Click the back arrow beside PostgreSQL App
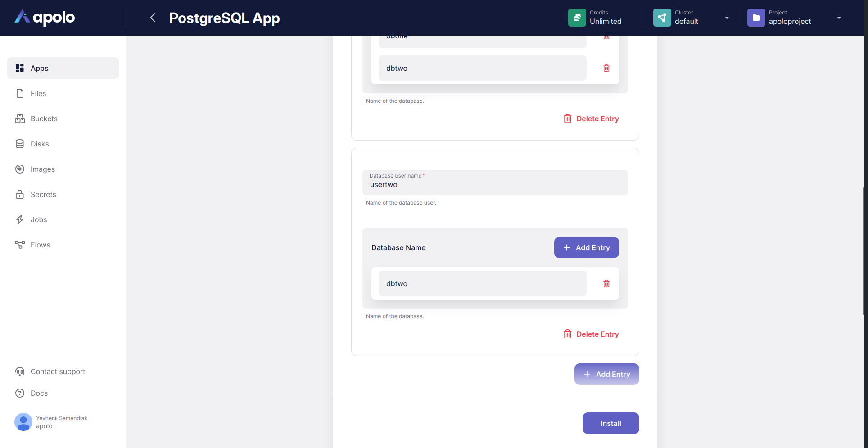This screenshot has width=868, height=448. pyautogui.click(x=153, y=18)
